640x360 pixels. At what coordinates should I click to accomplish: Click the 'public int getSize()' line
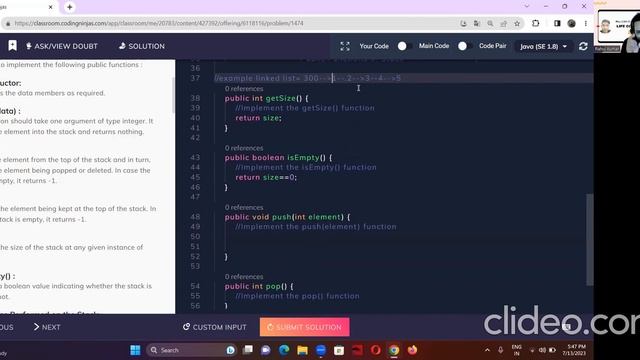tap(267, 98)
